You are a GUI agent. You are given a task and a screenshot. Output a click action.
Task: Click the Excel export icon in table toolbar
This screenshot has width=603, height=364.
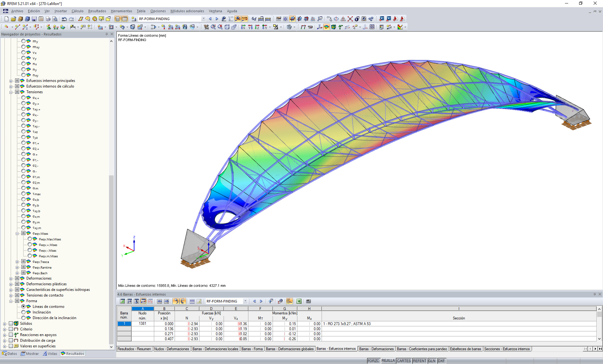click(299, 301)
